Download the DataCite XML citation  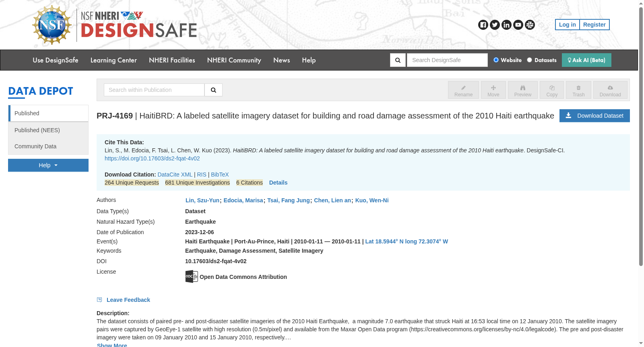coord(175,175)
